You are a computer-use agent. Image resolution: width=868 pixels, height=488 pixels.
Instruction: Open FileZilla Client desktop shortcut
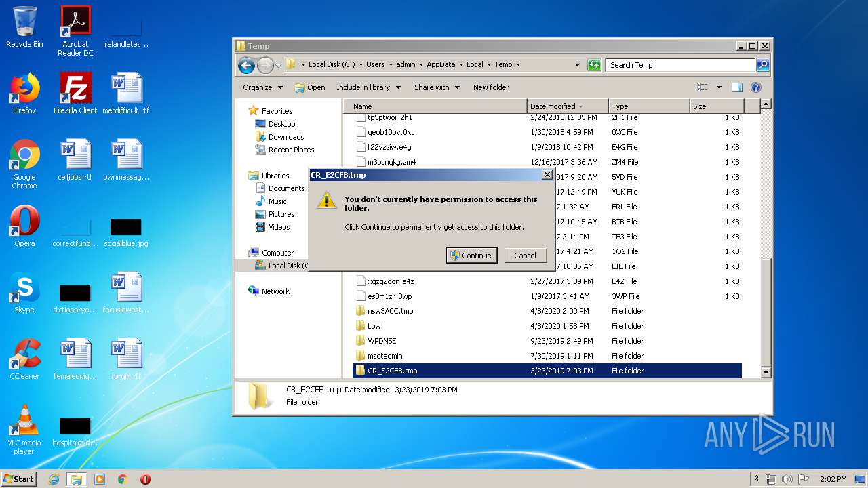75,94
